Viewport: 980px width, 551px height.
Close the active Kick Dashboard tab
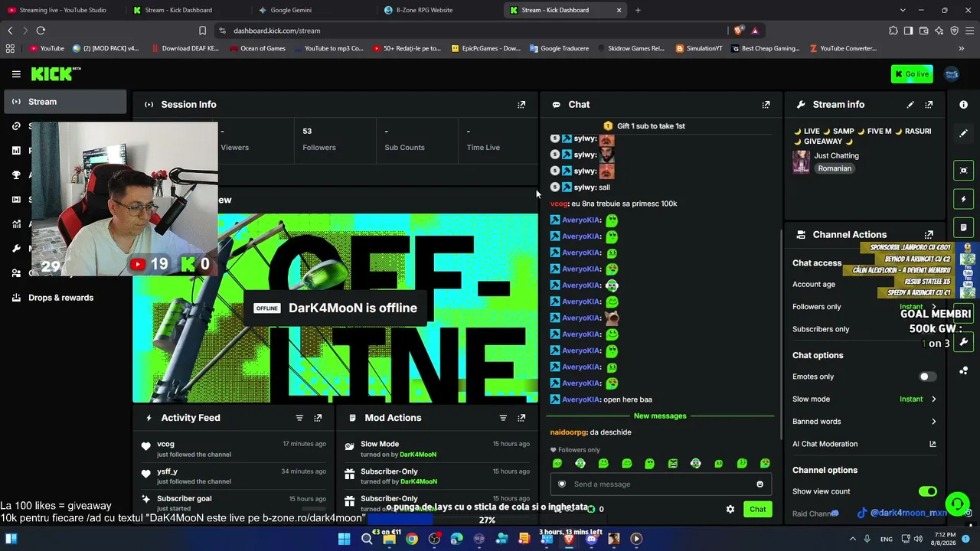[619, 10]
